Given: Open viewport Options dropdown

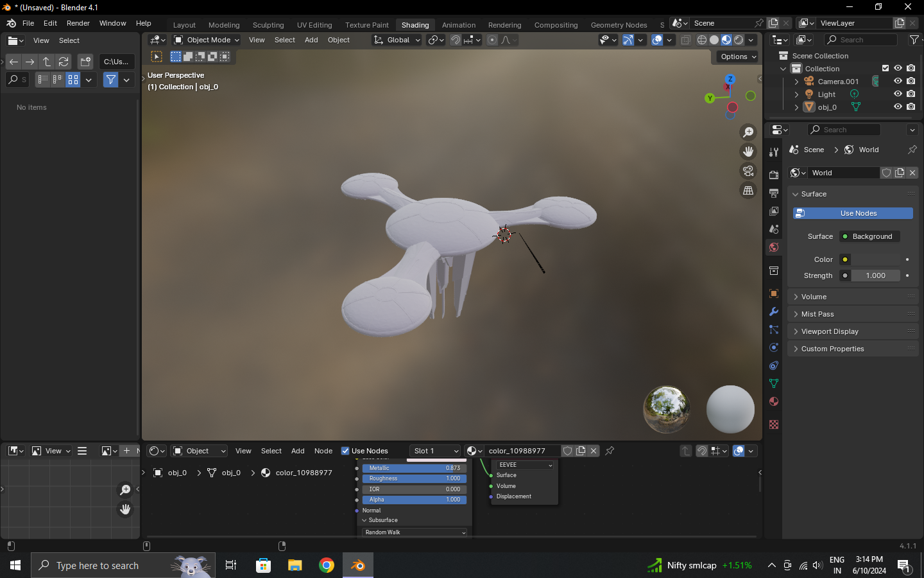Looking at the screenshot, I should pyautogui.click(x=738, y=57).
